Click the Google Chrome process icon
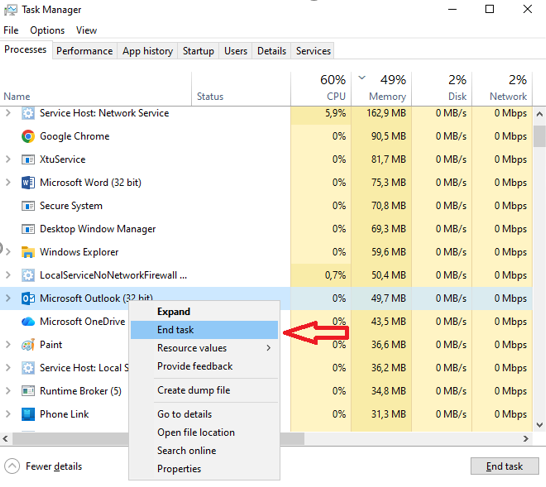The height and width of the screenshot is (487, 546). [28, 136]
